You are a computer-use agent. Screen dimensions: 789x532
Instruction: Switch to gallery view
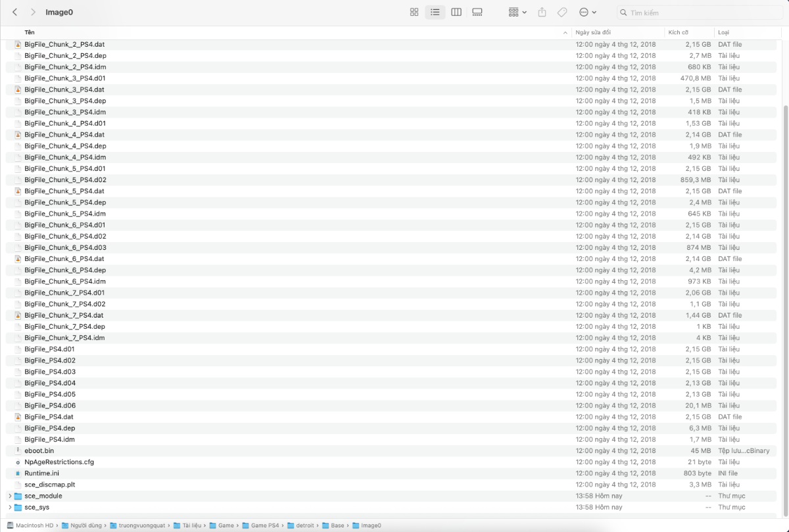click(478, 12)
